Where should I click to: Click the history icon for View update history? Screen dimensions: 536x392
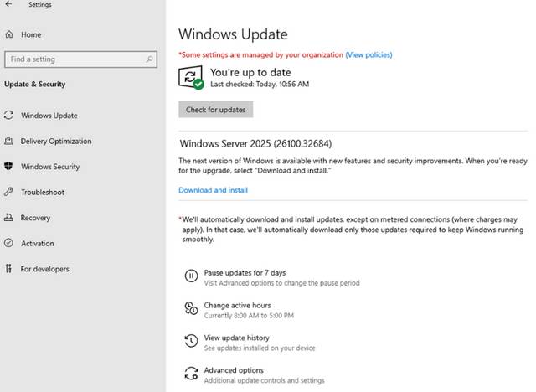coord(191,340)
